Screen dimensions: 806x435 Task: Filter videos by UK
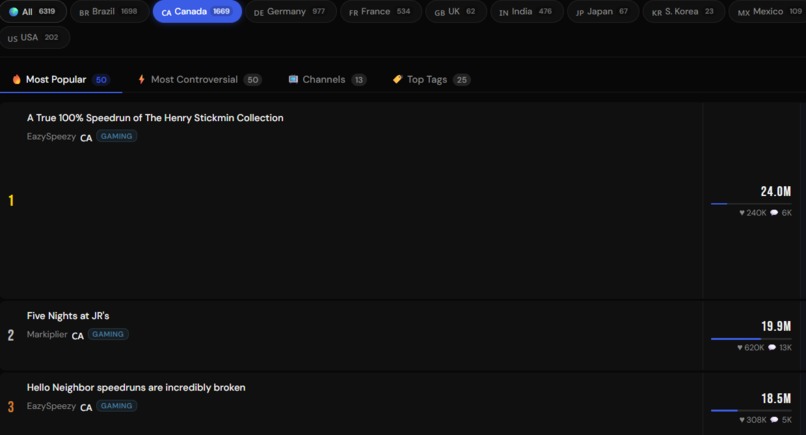coord(455,11)
